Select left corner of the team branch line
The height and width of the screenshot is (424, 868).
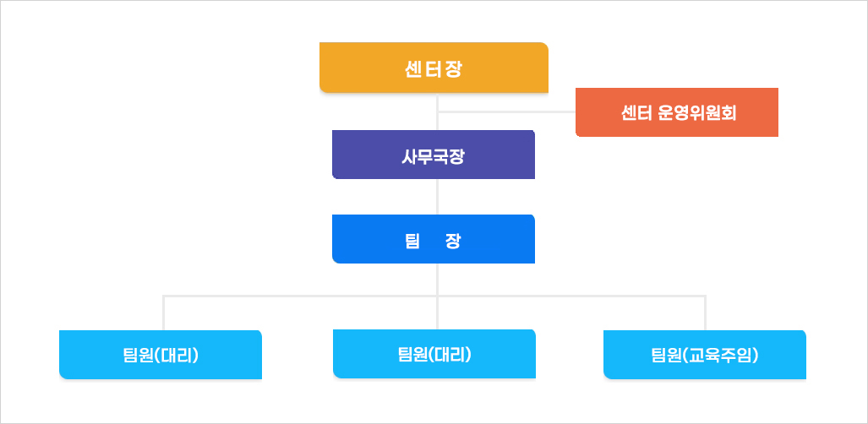tap(164, 296)
